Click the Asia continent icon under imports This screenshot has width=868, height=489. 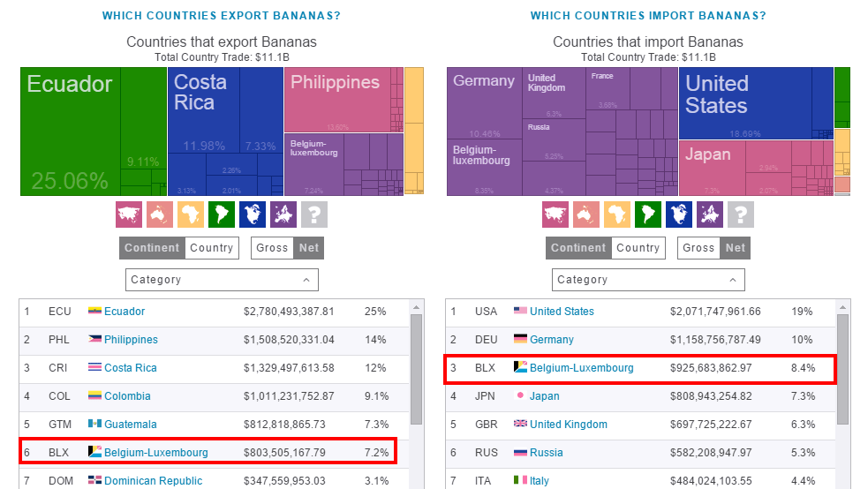coord(555,214)
